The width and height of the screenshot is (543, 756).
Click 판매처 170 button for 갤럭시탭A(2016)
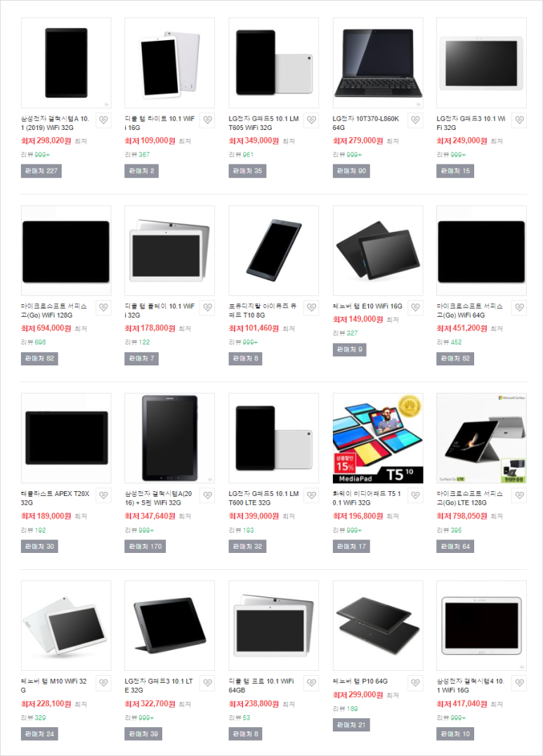(145, 547)
